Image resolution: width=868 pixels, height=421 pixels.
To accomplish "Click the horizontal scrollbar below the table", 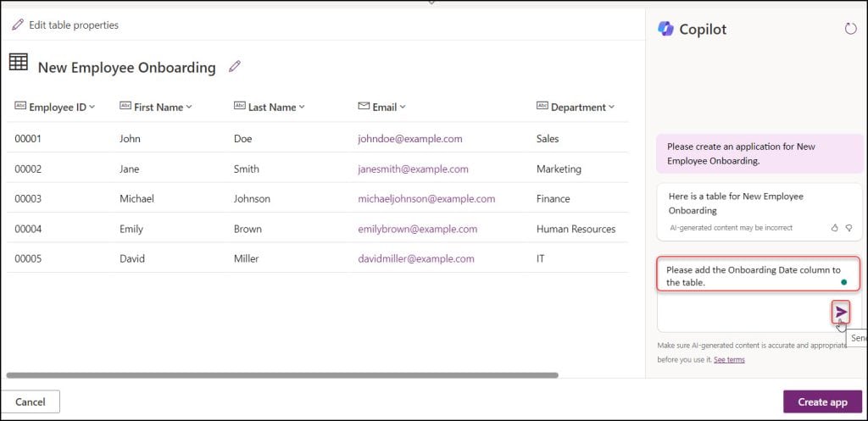I will pos(282,375).
